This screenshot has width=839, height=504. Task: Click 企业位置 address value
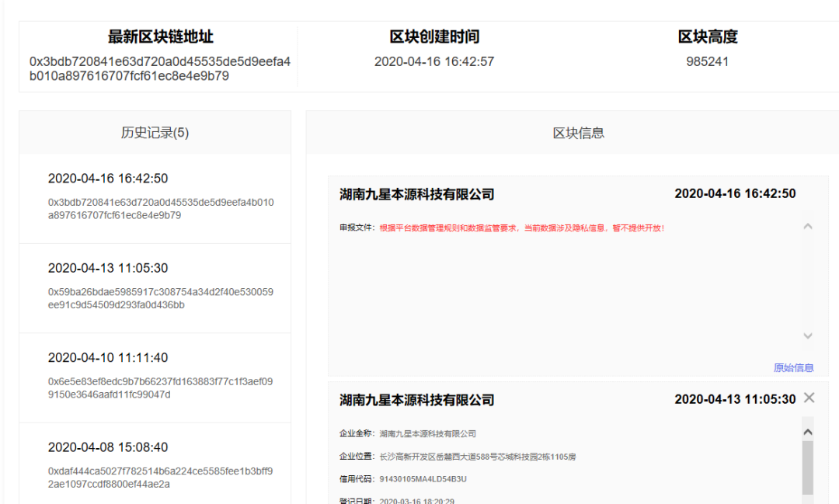pos(478,457)
